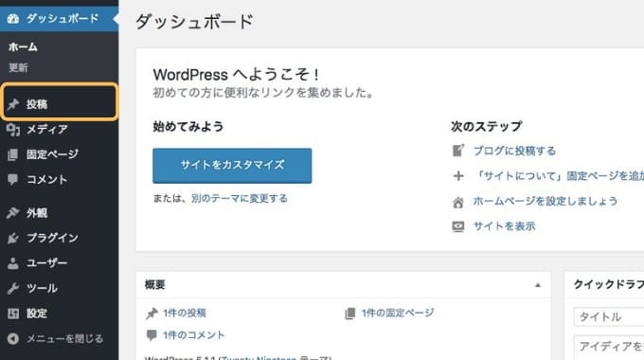Click the house icon beside ホームページを設定しましょう
This screenshot has width=644, height=360.
tap(458, 202)
